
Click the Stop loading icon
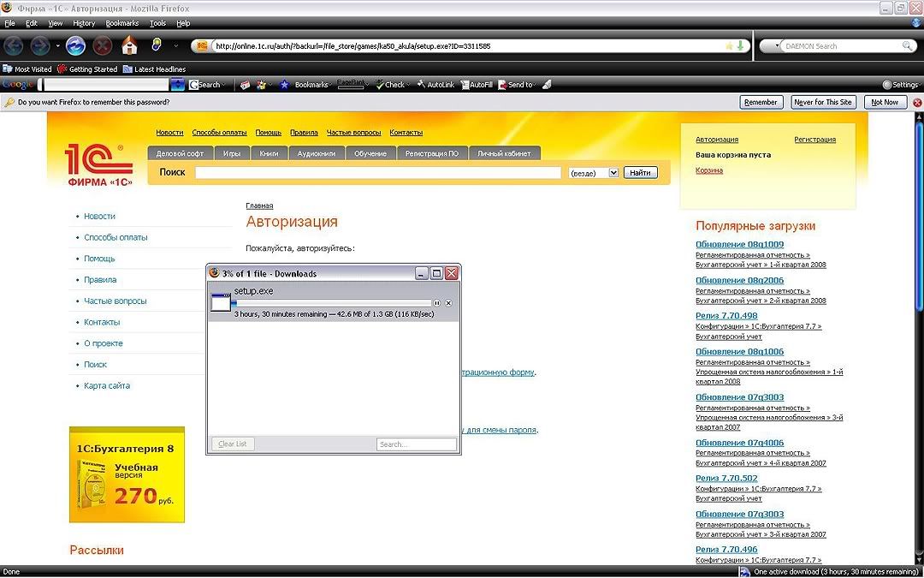click(x=102, y=45)
